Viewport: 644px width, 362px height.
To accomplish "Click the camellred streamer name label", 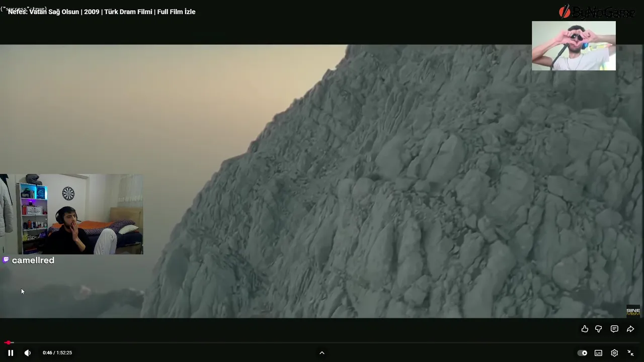I will 33,260.
